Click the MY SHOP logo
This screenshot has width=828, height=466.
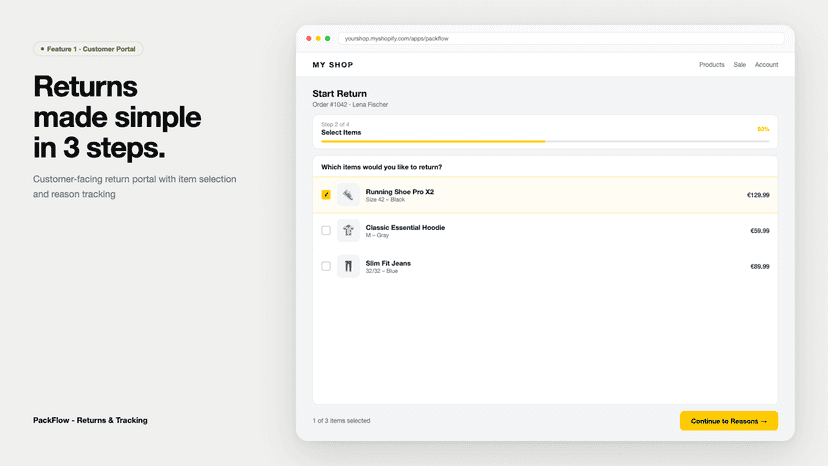pos(333,64)
